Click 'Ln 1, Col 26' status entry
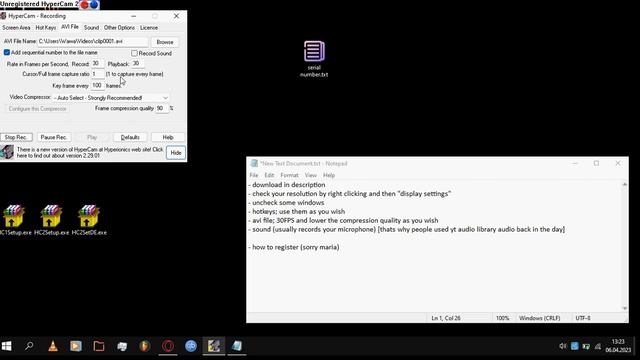 click(446, 318)
